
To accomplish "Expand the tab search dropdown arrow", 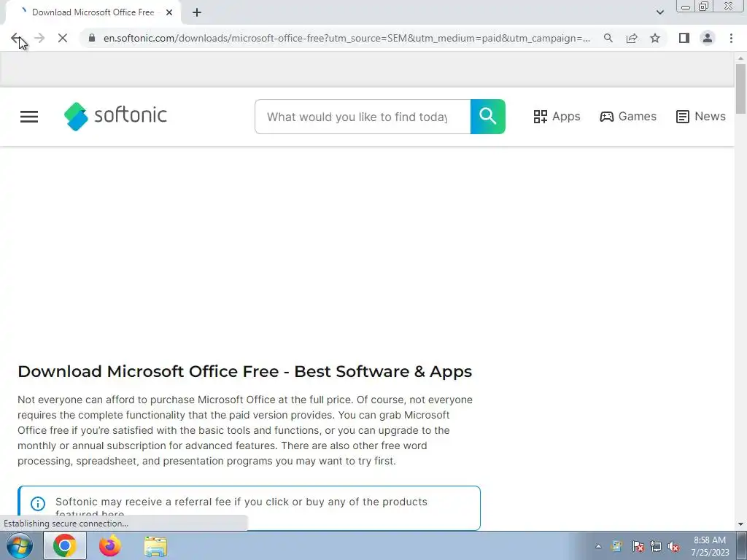I will (x=659, y=12).
